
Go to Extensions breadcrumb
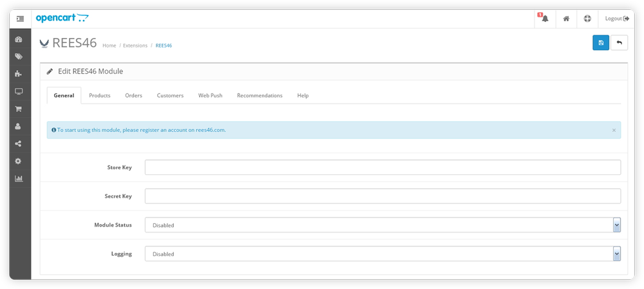pyautogui.click(x=135, y=46)
